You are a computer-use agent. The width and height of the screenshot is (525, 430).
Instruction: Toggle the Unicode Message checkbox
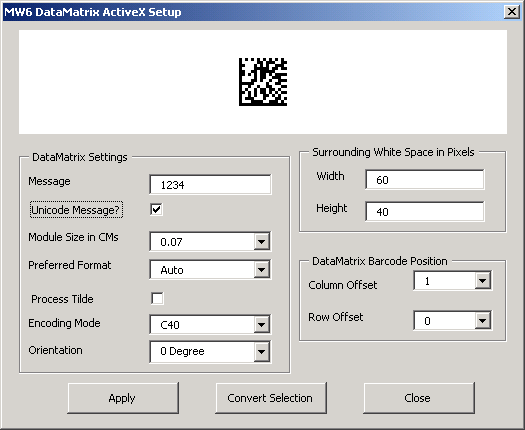[156, 210]
